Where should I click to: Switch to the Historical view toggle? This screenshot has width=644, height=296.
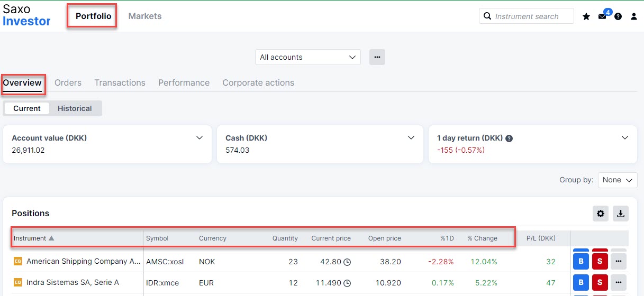[75, 108]
